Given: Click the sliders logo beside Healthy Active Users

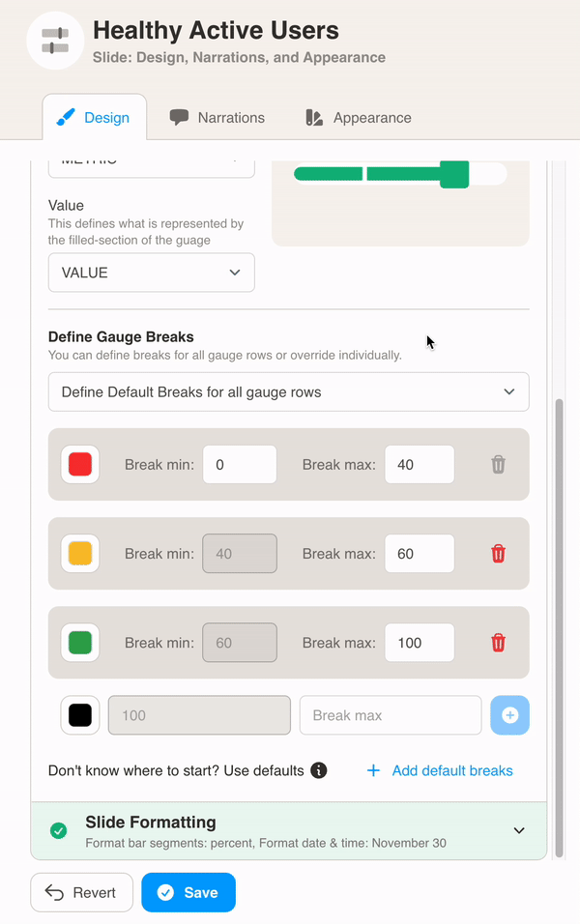Looking at the screenshot, I should (55, 40).
